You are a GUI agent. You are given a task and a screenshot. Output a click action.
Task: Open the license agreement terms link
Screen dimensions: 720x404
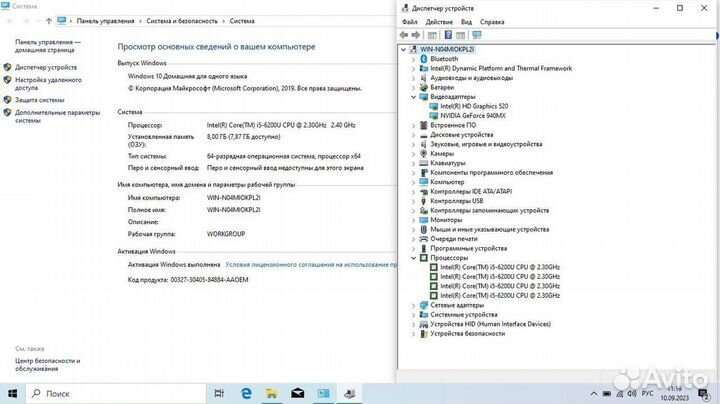click(x=311, y=264)
